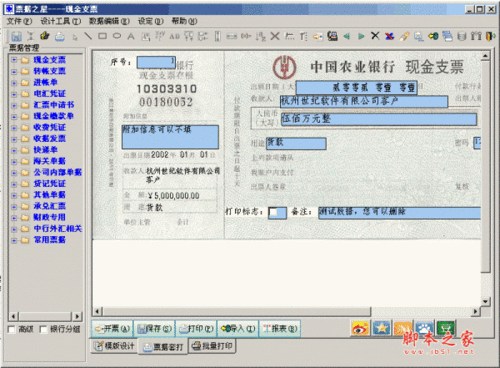Go to previous record green arrow
500x368 pixels.
point(347,36)
